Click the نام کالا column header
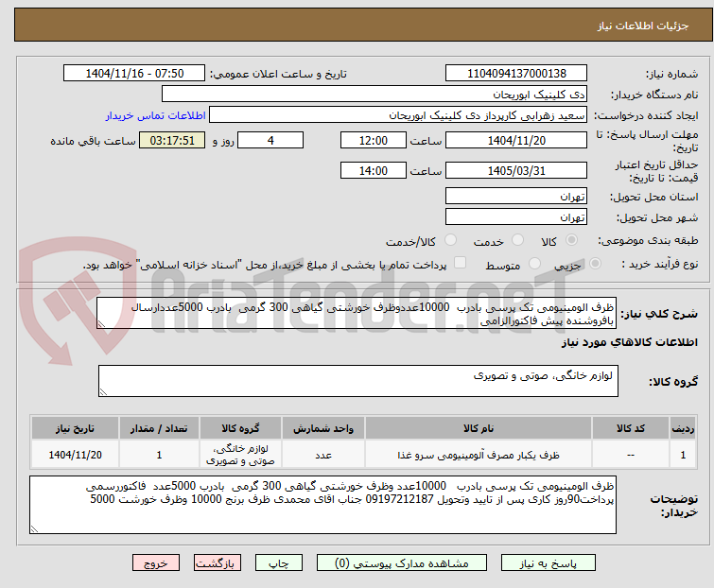Viewport: 714px width, 588px height. pos(479,429)
